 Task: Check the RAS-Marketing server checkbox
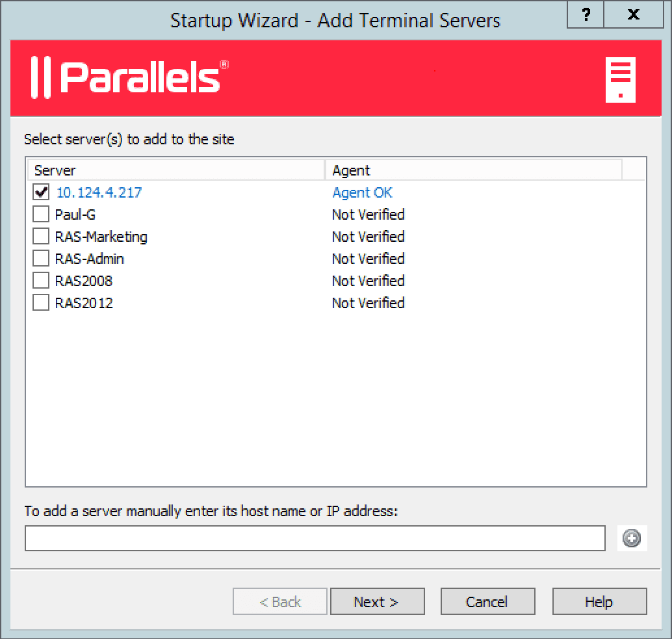tap(41, 237)
